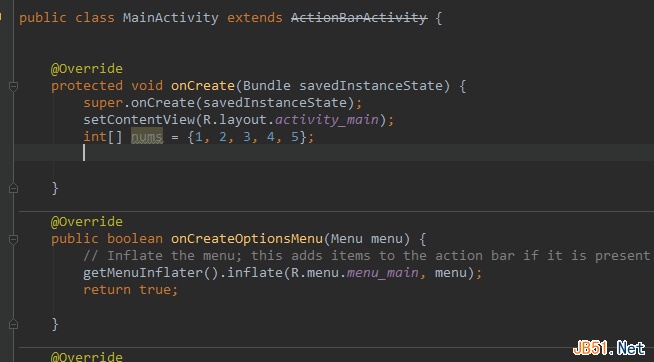Click the MainActivity class name

(171, 18)
